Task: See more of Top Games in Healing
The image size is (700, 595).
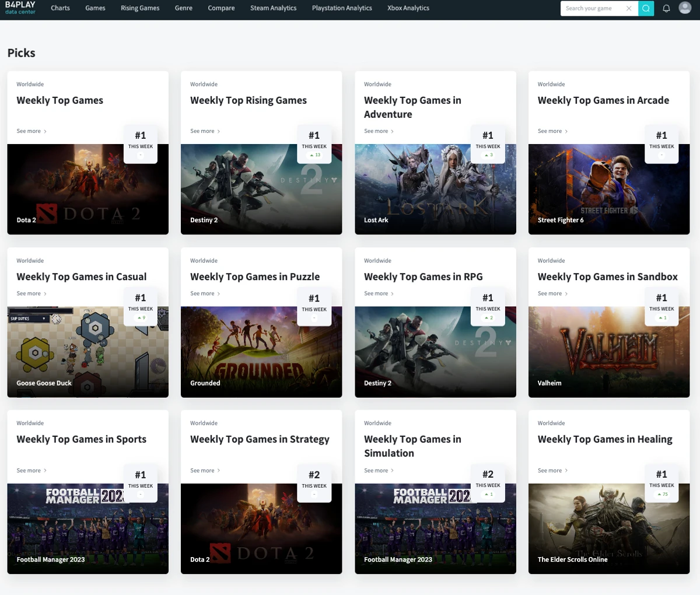Action: pos(553,470)
